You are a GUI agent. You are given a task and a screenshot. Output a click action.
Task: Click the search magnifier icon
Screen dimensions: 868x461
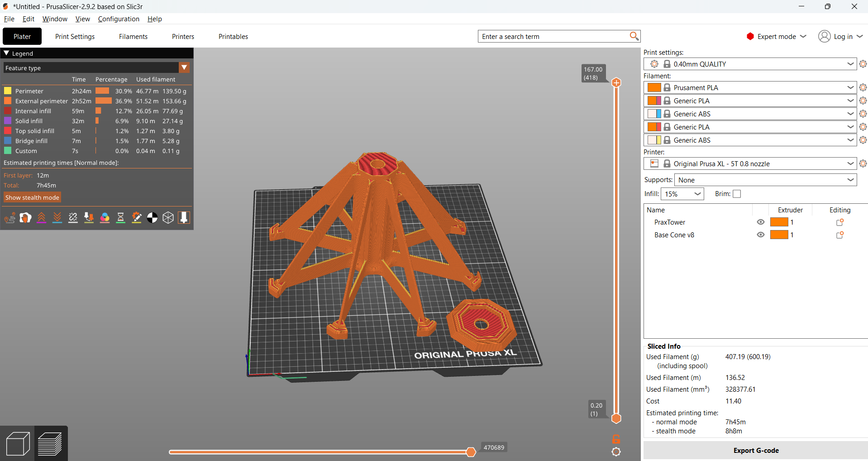tap(634, 36)
